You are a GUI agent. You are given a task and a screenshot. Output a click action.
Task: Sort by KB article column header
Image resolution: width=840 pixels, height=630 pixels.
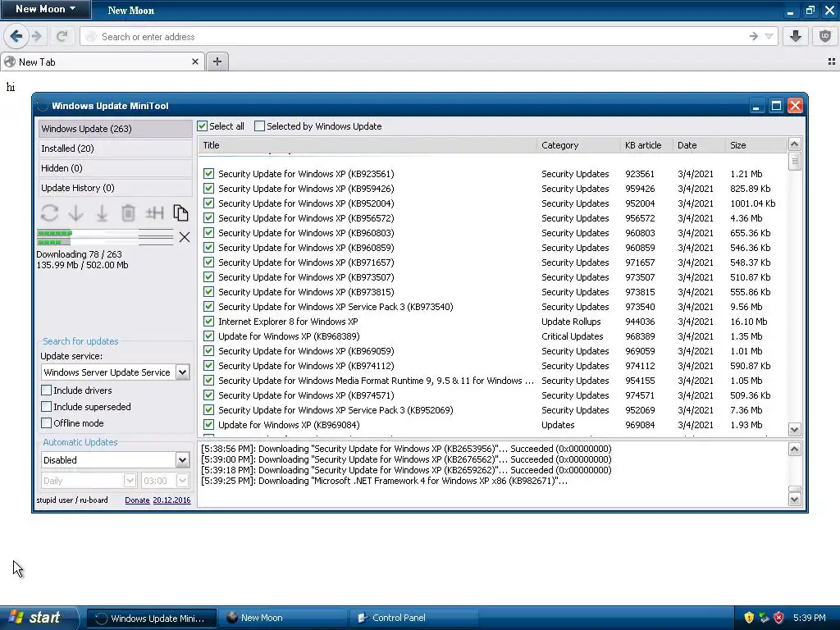click(x=646, y=145)
